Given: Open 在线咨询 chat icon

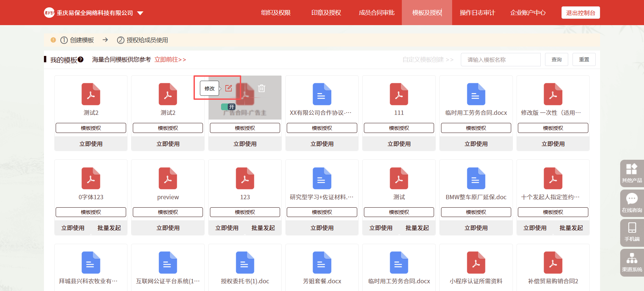Looking at the screenshot, I should click(x=632, y=202).
